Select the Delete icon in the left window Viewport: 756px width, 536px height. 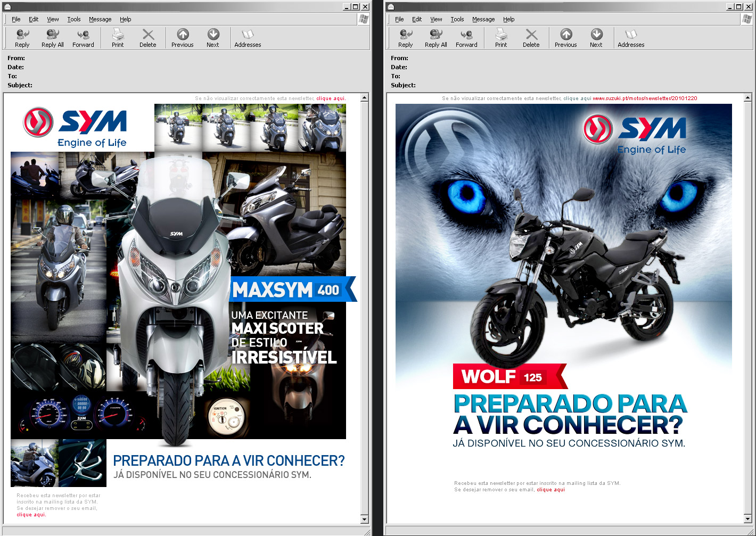[148, 37]
